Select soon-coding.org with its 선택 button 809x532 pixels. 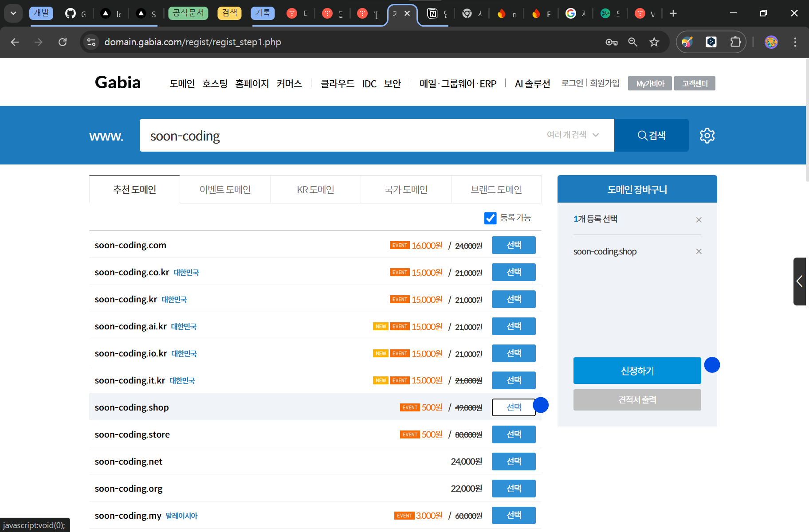pos(514,489)
